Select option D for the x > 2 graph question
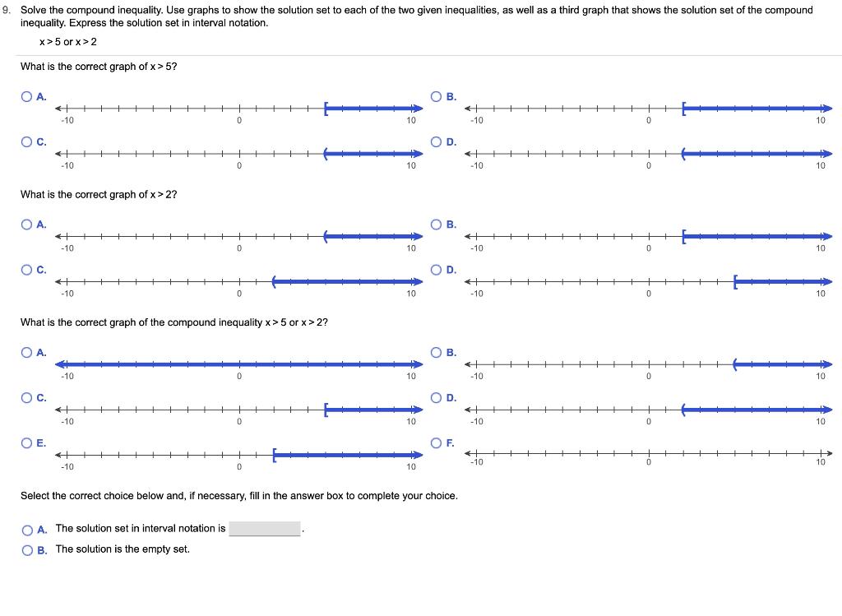 [x=434, y=269]
